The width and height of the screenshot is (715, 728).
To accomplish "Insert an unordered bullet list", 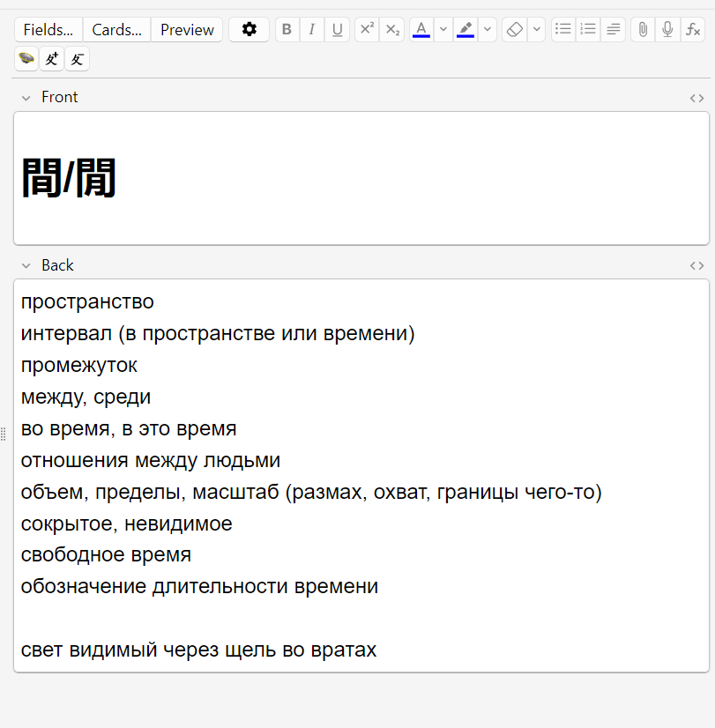I will click(563, 30).
